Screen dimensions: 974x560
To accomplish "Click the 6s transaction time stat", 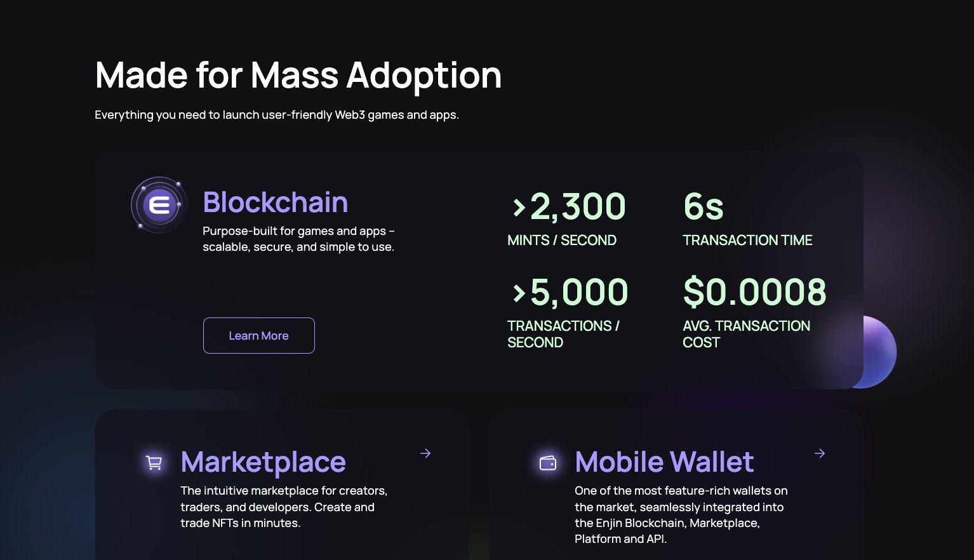I will click(x=704, y=207).
